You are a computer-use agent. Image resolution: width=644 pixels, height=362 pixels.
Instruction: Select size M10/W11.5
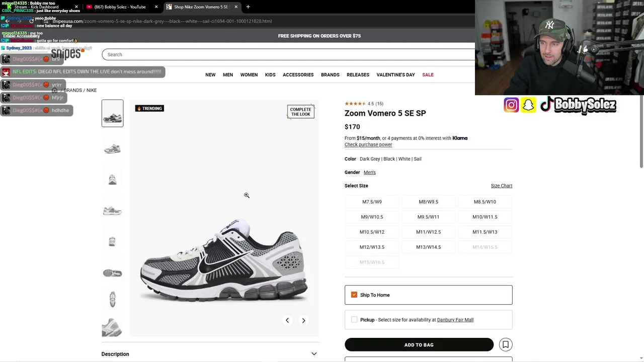click(485, 217)
